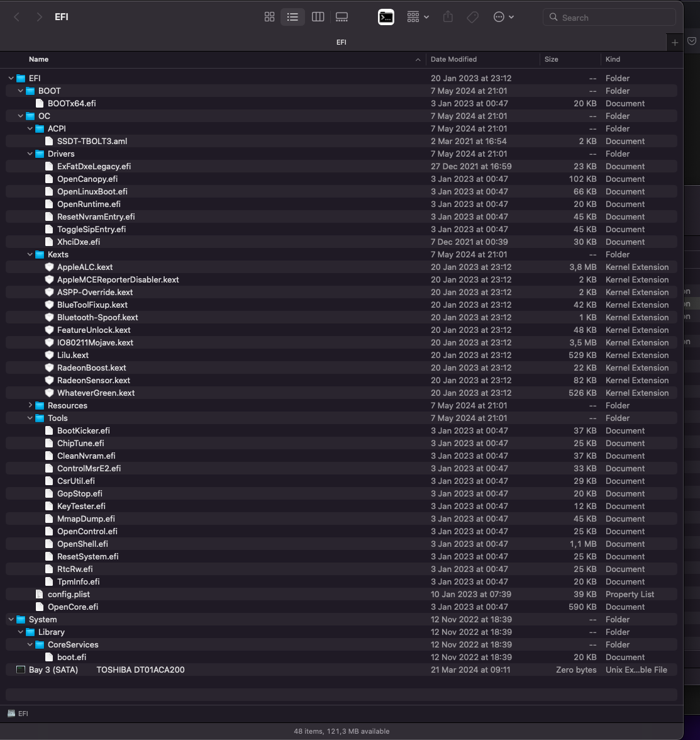The height and width of the screenshot is (740, 700).
Task: Select the Lilu.kext icon
Action: 49,355
